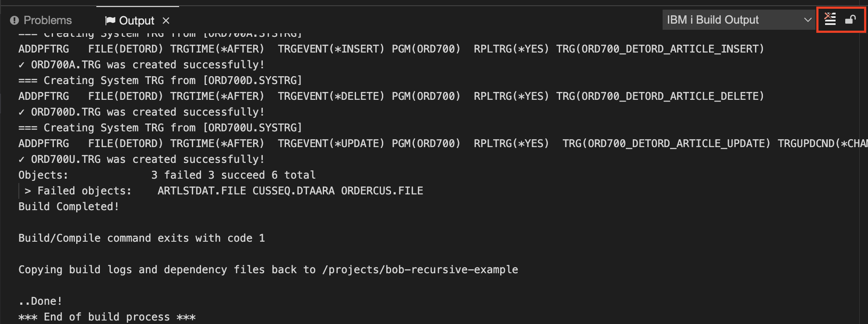Close the Output tab with its X button
Viewport: 868px width, 324px height.
click(166, 21)
